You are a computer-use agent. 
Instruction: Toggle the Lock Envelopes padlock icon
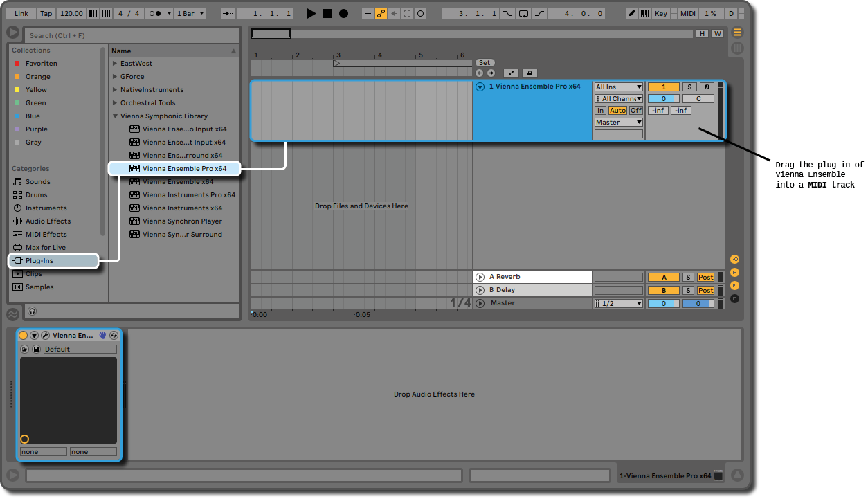click(x=530, y=73)
